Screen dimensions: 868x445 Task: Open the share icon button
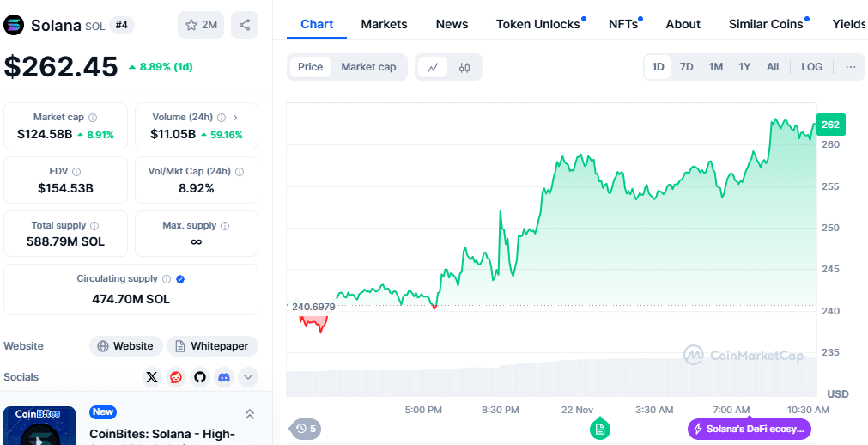click(245, 25)
